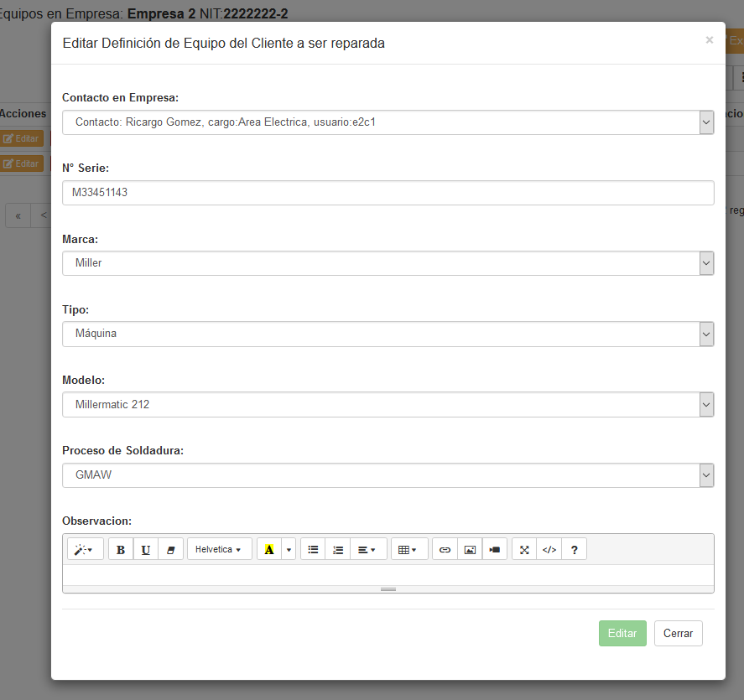This screenshot has height=700, width=744.
Task: Click the Cerrar button
Action: pyautogui.click(x=678, y=634)
